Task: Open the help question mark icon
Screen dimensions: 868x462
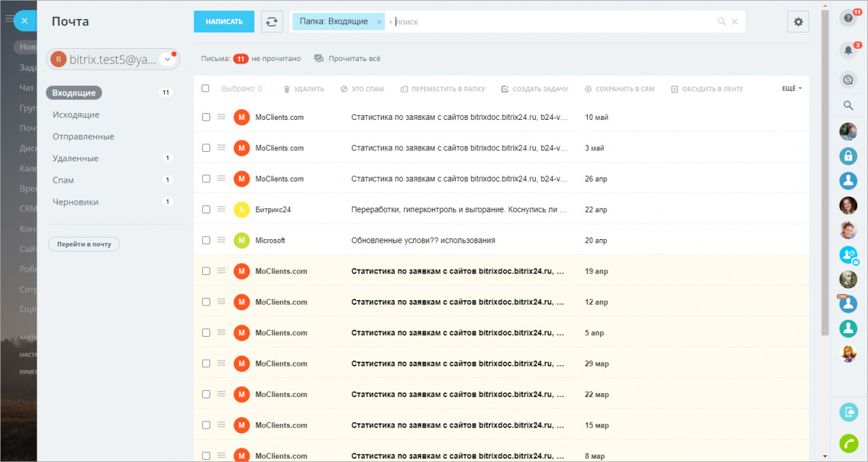Action: pos(848,18)
